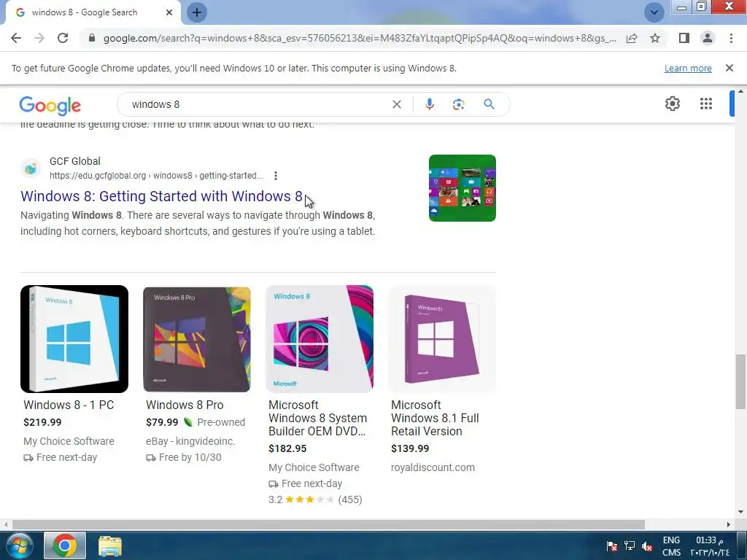Open the Windows 8 start screen thumbnail
Image resolution: width=747 pixels, height=560 pixels.
[462, 188]
